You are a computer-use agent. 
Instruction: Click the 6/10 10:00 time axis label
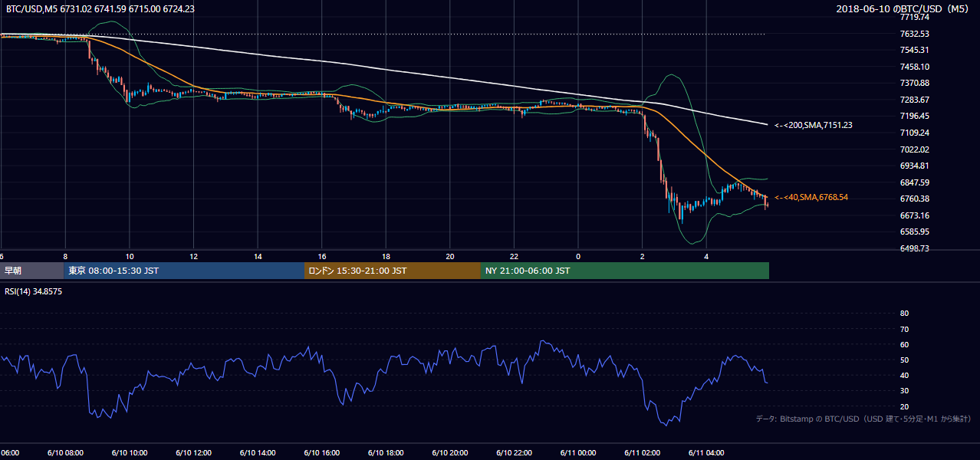click(130, 452)
